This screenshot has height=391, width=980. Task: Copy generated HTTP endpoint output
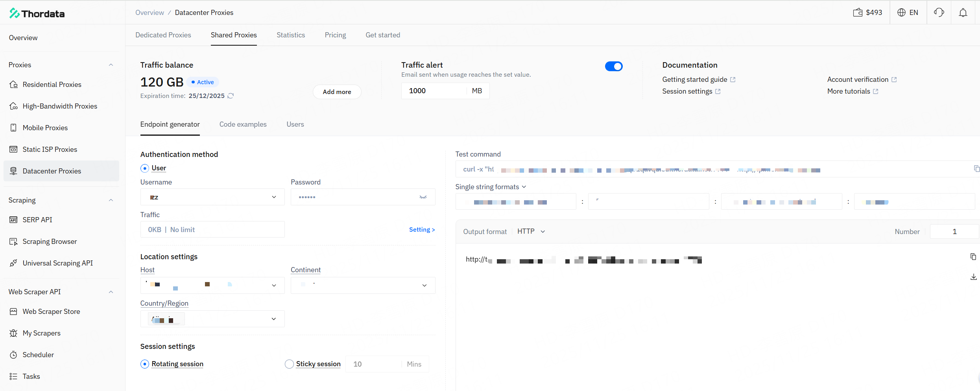click(973, 257)
